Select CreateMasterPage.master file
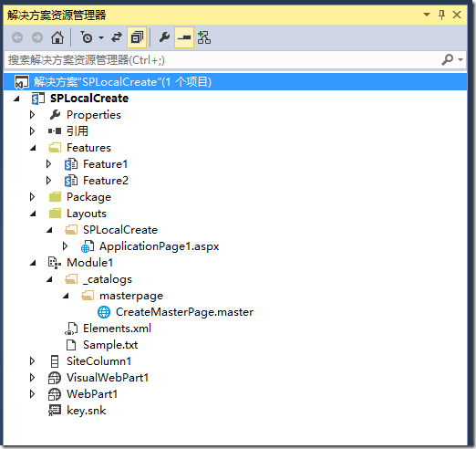 [185, 312]
